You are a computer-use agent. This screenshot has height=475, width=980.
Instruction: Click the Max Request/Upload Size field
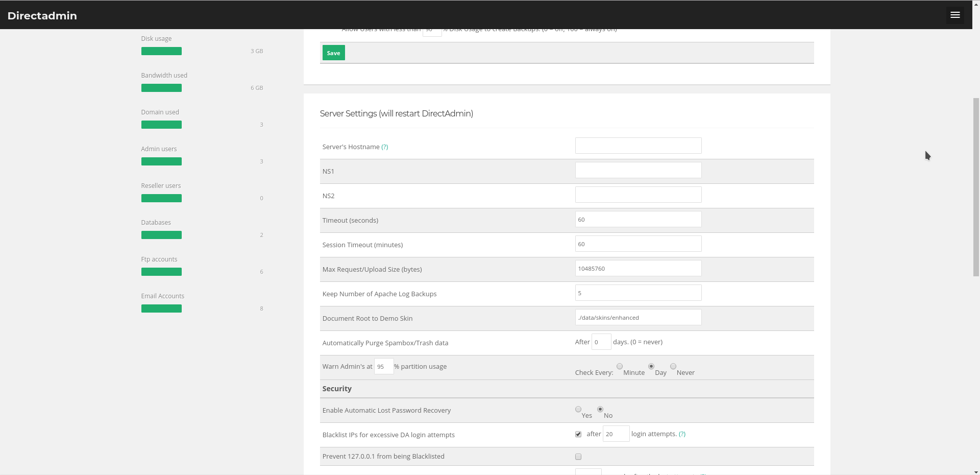point(638,269)
